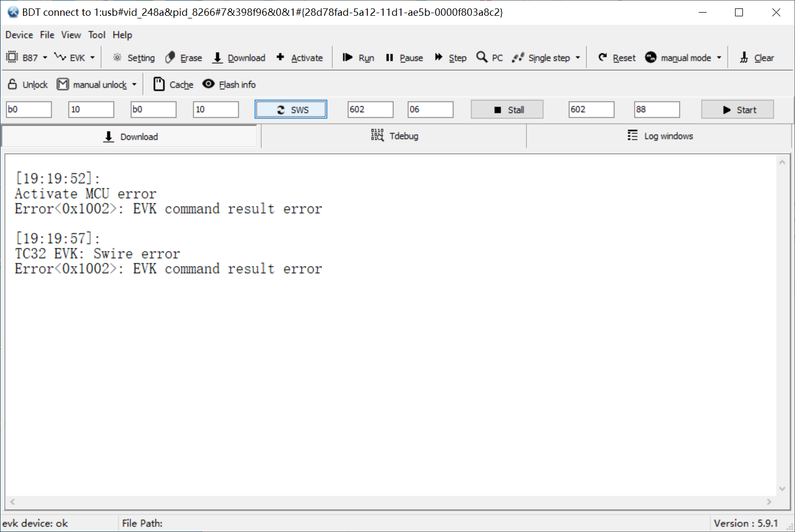Click the log scrollbar down arrow
This screenshot has height=532, width=795.
coord(782,489)
